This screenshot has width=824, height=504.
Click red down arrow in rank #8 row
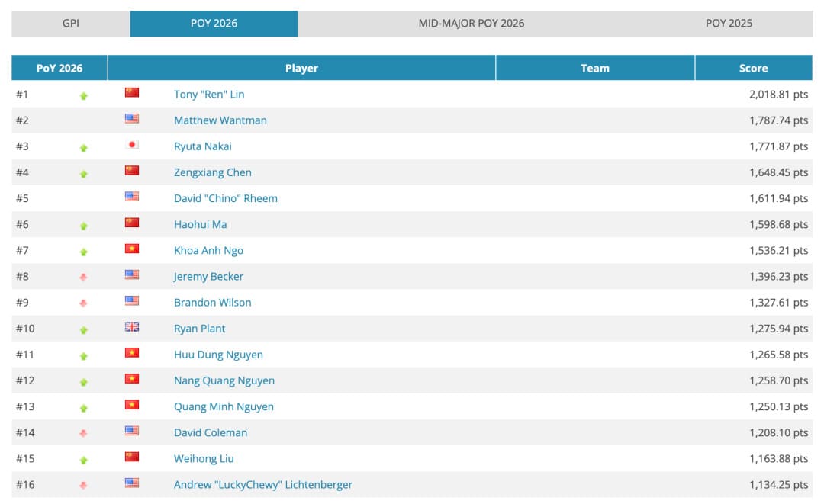coord(84,278)
